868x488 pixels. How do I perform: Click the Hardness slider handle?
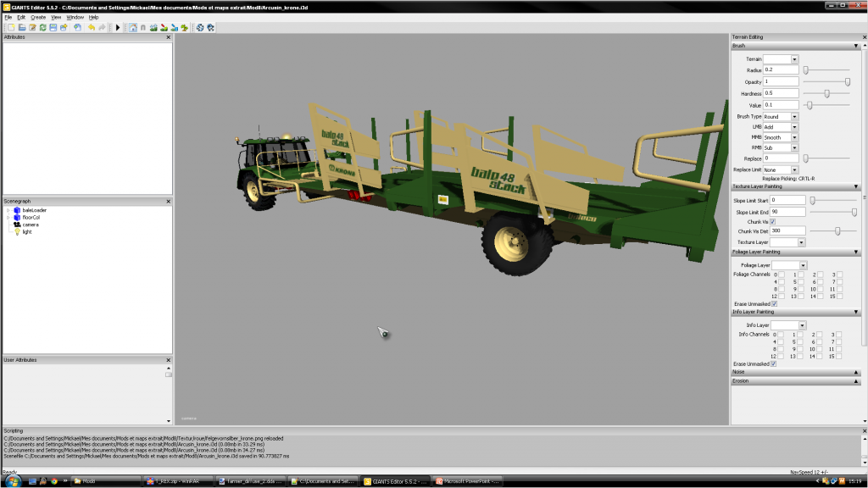point(827,93)
